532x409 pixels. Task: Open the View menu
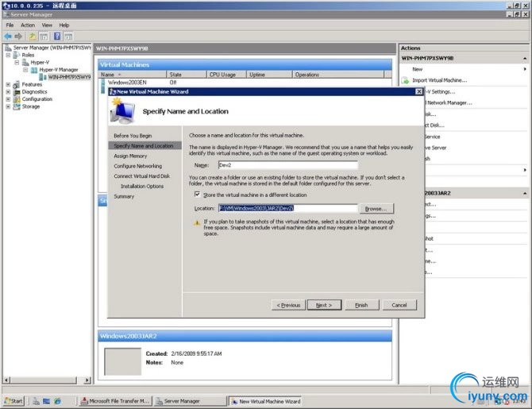pyautogui.click(x=47, y=25)
